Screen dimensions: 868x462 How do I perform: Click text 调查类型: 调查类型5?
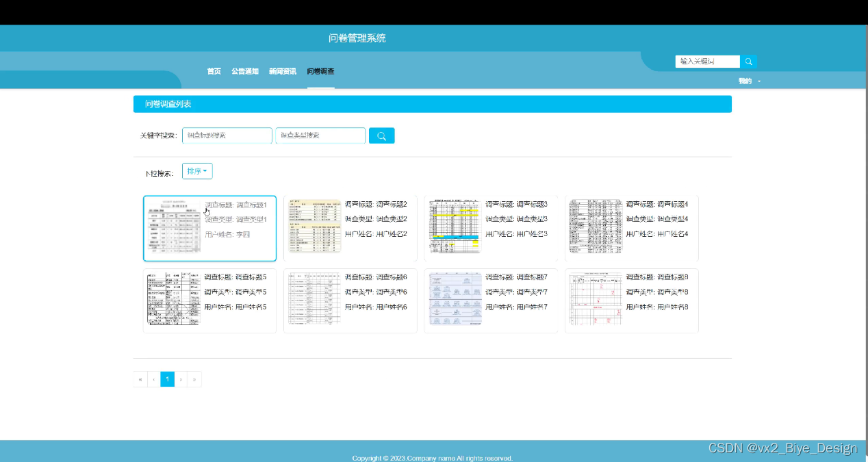click(235, 292)
